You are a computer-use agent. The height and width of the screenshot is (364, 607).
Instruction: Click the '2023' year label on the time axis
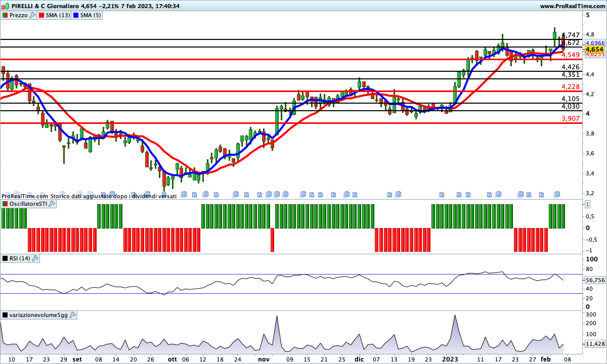pos(450,359)
